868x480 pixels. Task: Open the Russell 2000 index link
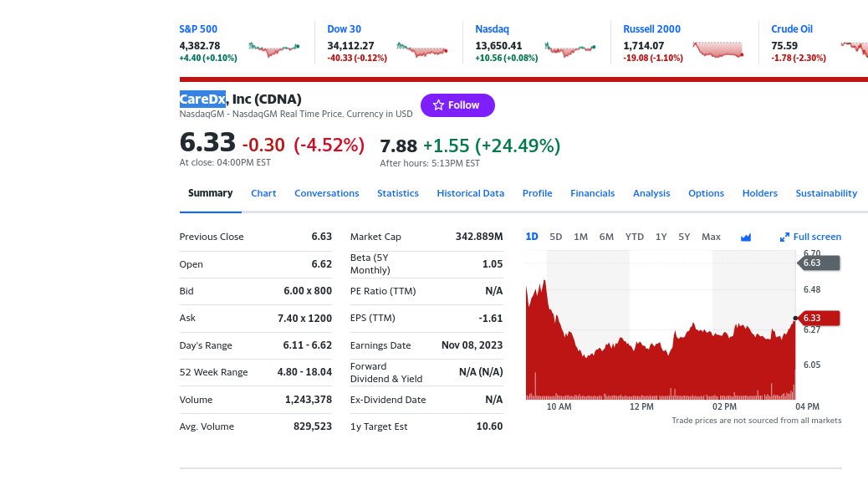(x=651, y=28)
